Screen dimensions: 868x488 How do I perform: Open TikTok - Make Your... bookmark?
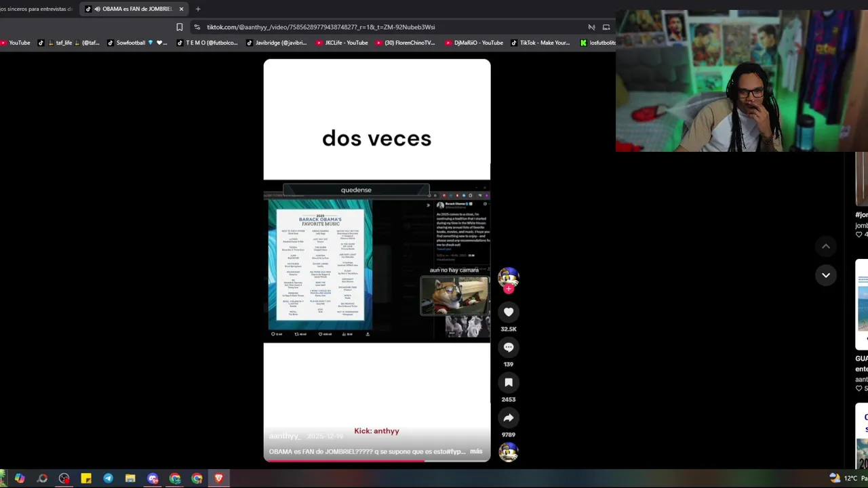[x=540, y=43]
